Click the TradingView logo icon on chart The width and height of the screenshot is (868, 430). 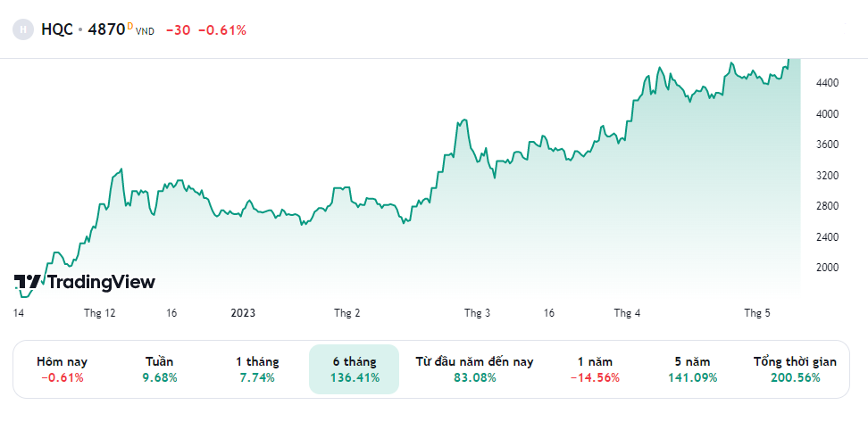(x=27, y=282)
